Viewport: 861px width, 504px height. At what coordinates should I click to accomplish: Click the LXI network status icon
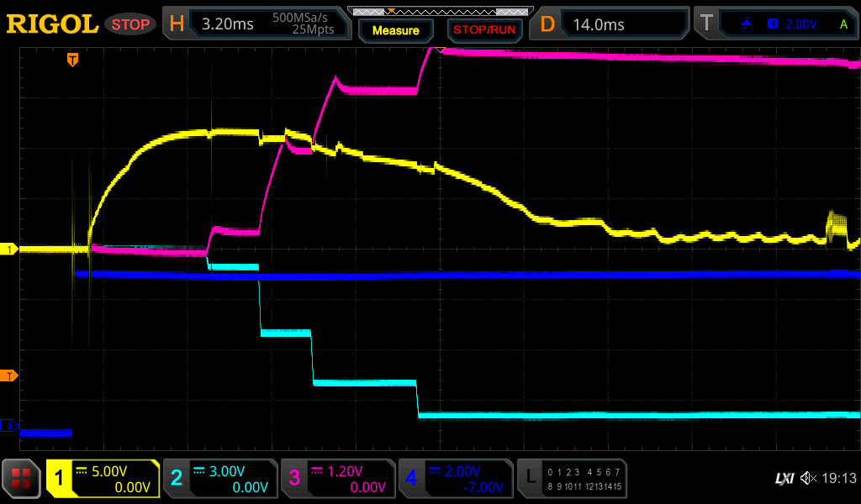(x=784, y=478)
